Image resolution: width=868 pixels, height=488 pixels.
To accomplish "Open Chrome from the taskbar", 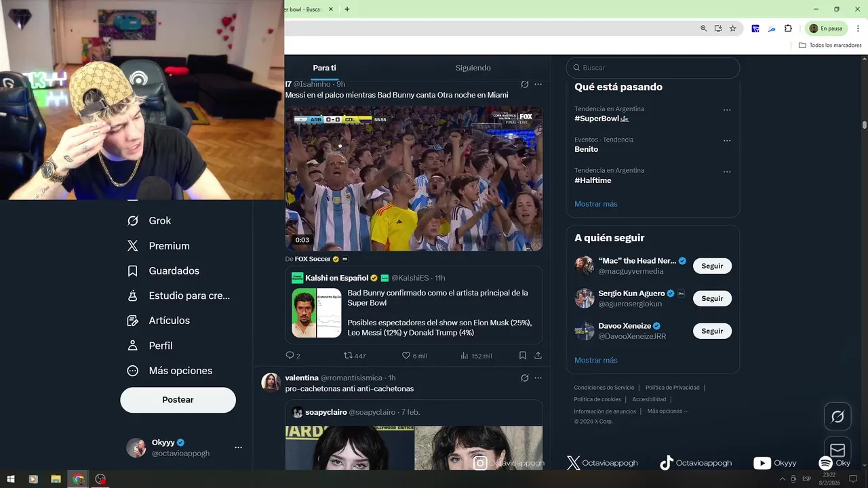I will (79, 479).
